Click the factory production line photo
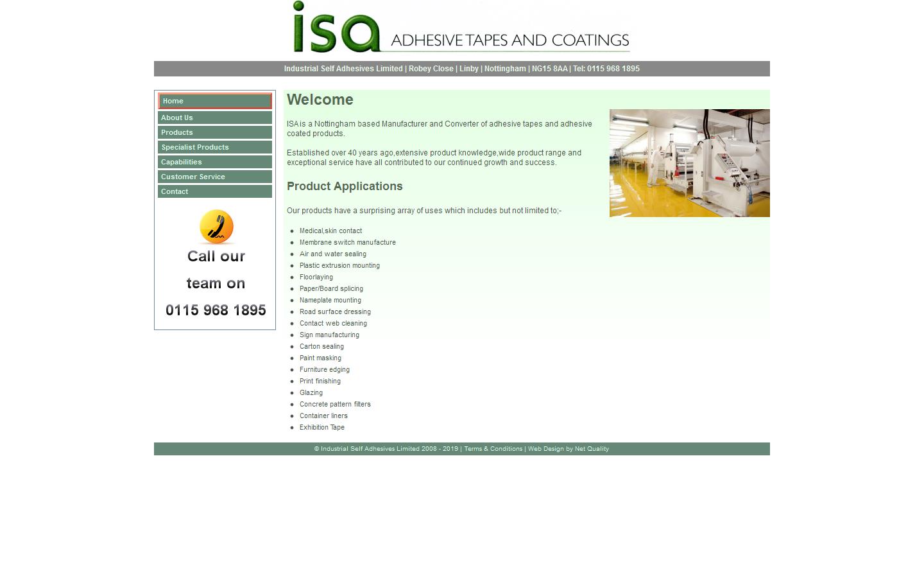This screenshot has height=578, width=924. coord(689,163)
